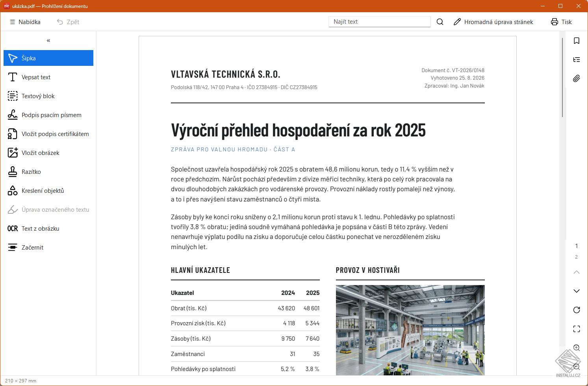Activate the Textový blok tool
588x386 pixels.
coord(48,96)
